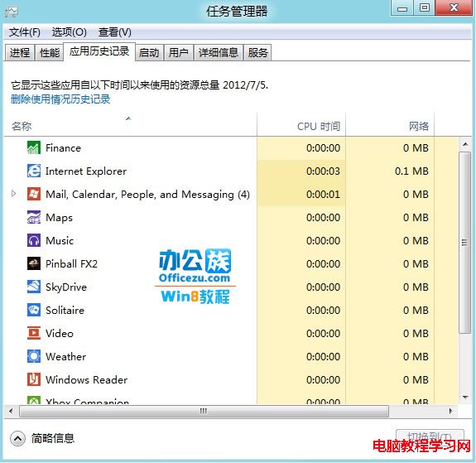Viewport: 476px width, 463px height.
Task: Click the Maps app icon
Action: click(x=34, y=217)
